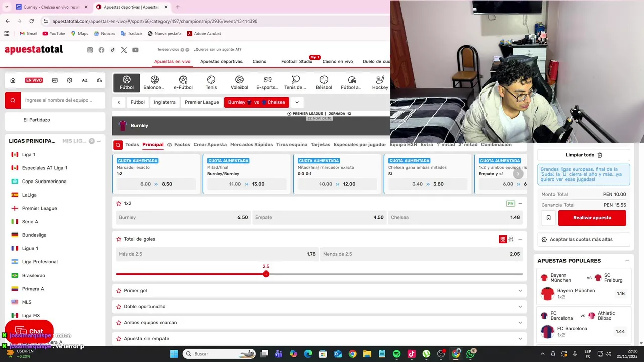Expand the Primer gol market
The width and height of the screenshot is (644, 362).
click(x=520, y=291)
